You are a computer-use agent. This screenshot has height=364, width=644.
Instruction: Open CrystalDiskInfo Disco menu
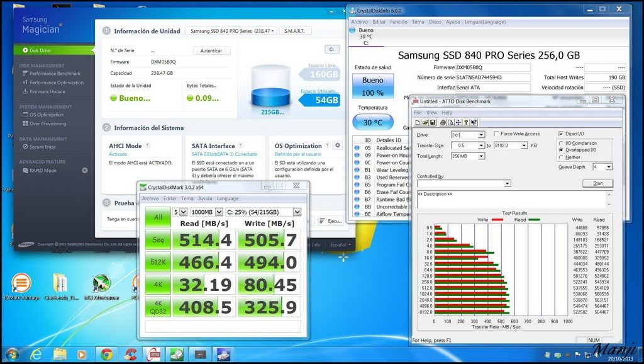pyautogui.click(x=435, y=22)
